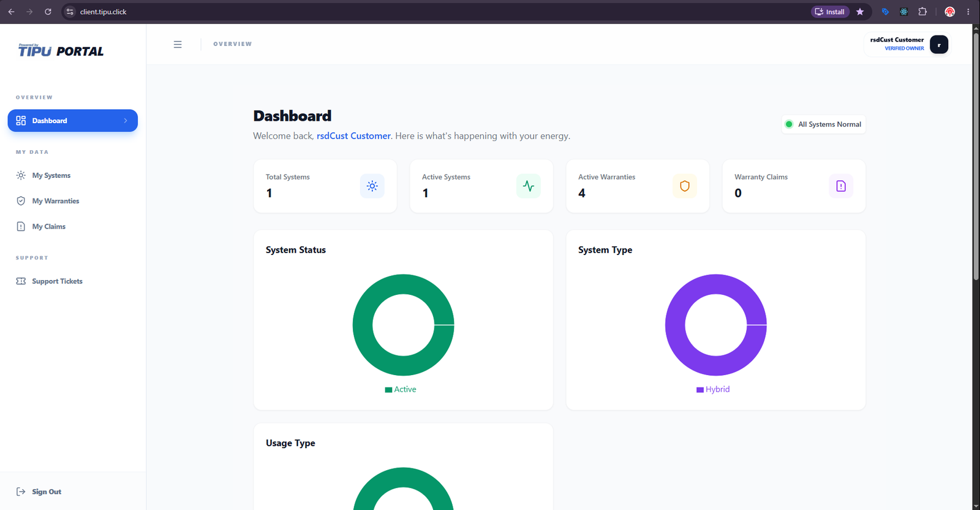Open the browser extensions puzzle icon
The image size is (980, 510).
coord(922,12)
